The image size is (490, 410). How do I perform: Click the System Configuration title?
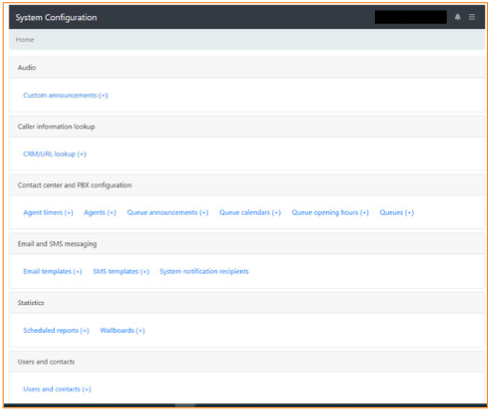pyautogui.click(x=56, y=17)
